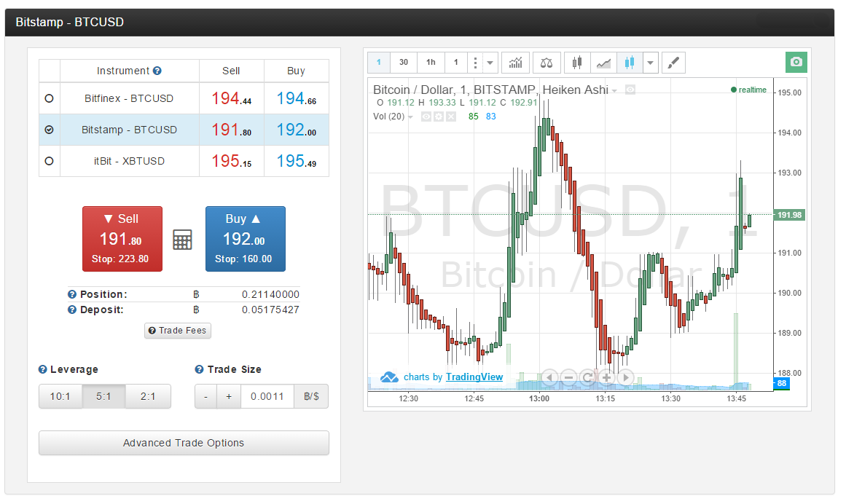Select the Heiken Ashi chart style icon
846x504 pixels.
tap(629, 63)
